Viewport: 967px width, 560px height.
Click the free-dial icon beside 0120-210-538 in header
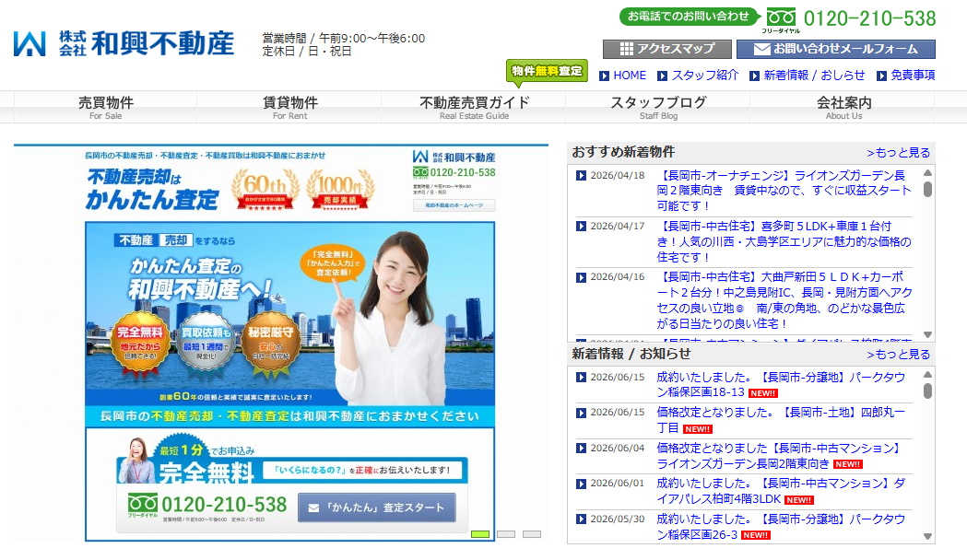781,18
